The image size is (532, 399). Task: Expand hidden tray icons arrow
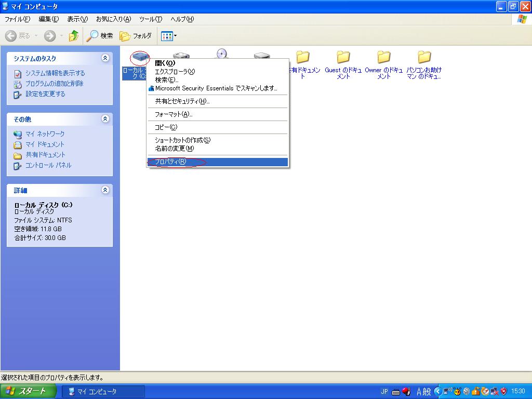pyautogui.click(x=437, y=392)
